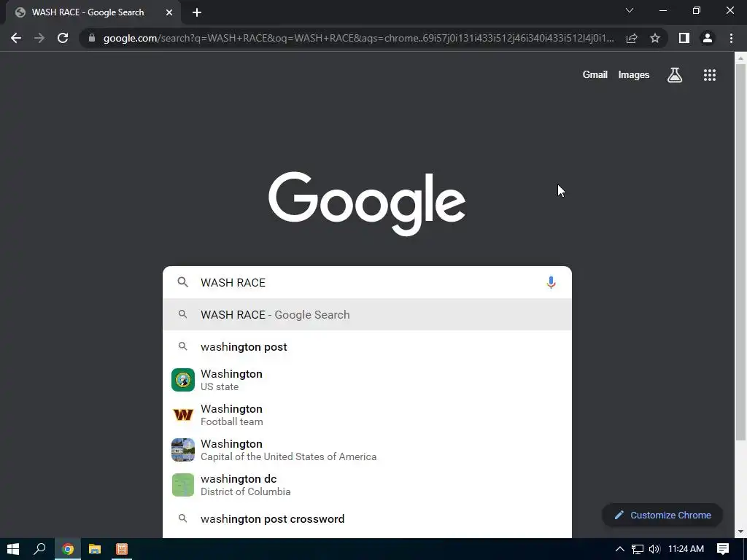Click Washington capital photo thumbnail
747x560 pixels.
183,450
